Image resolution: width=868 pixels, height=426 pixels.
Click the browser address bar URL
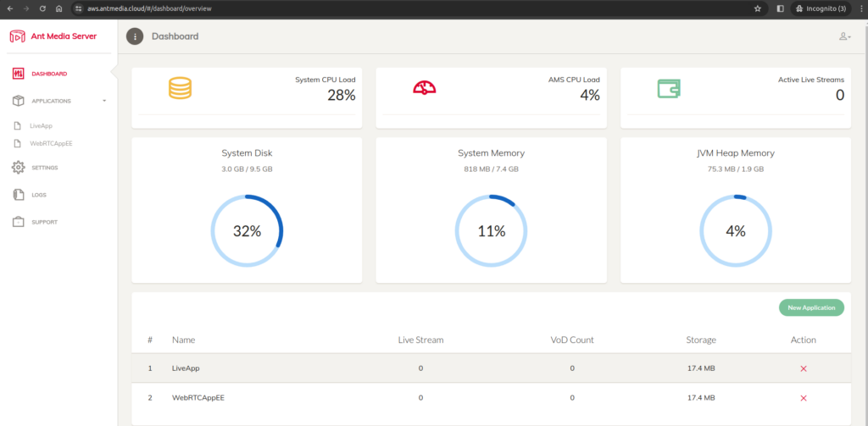point(149,8)
